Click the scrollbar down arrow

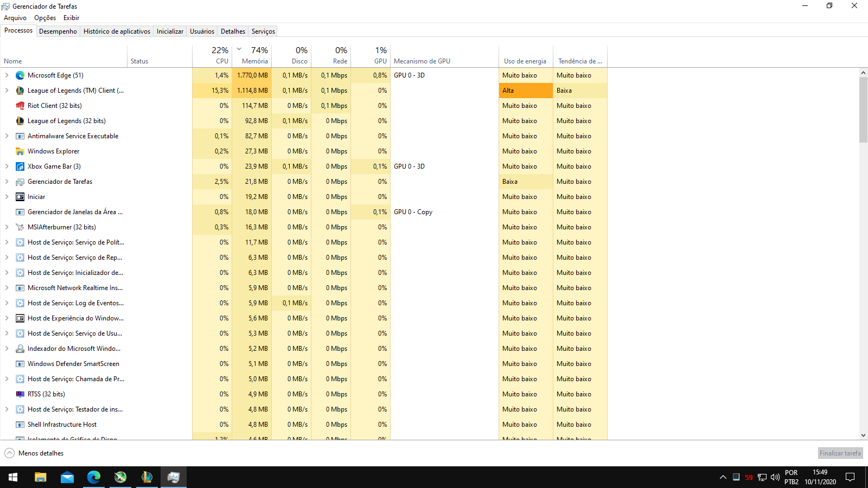(x=863, y=435)
